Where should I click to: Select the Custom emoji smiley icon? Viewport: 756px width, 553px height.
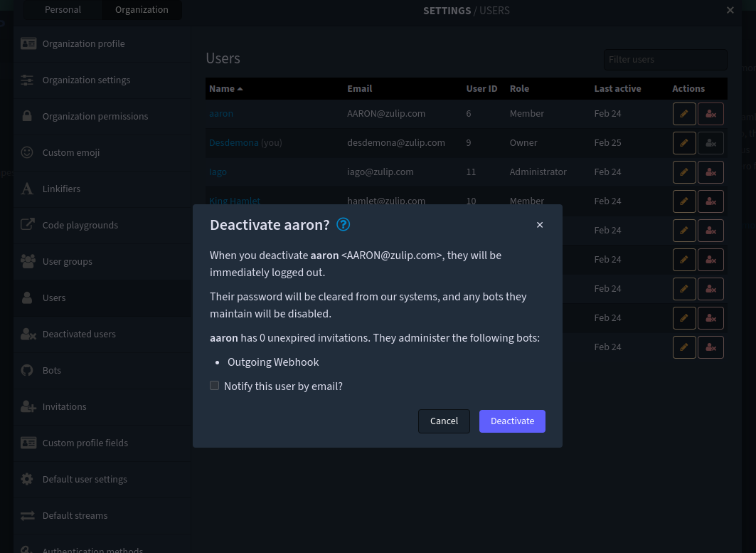tap(27, 152)
